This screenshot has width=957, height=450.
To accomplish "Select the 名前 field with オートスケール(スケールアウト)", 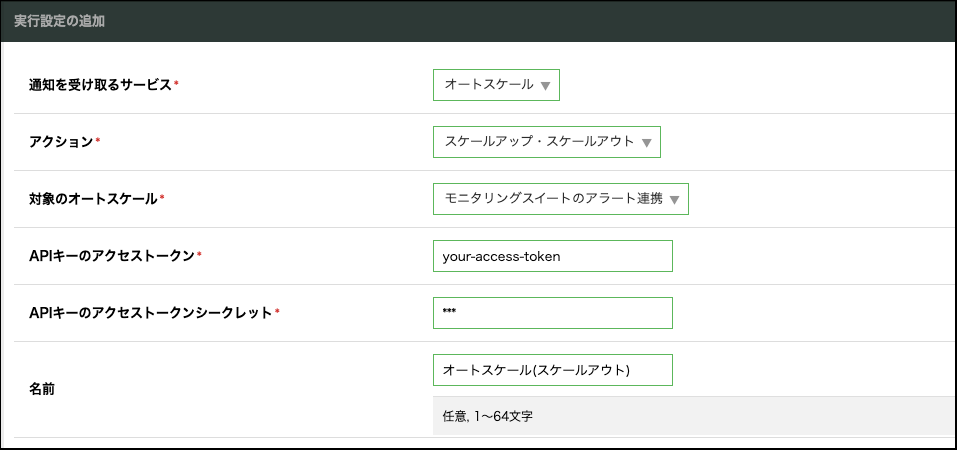I will [552, 370].
